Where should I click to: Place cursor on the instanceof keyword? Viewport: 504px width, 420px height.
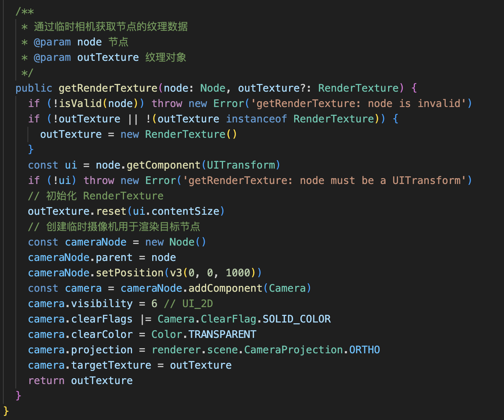tap(256, 119)
